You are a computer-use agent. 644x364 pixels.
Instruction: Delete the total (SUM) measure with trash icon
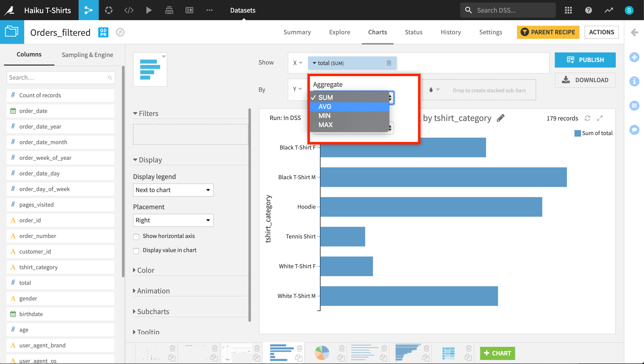point(389,63)
